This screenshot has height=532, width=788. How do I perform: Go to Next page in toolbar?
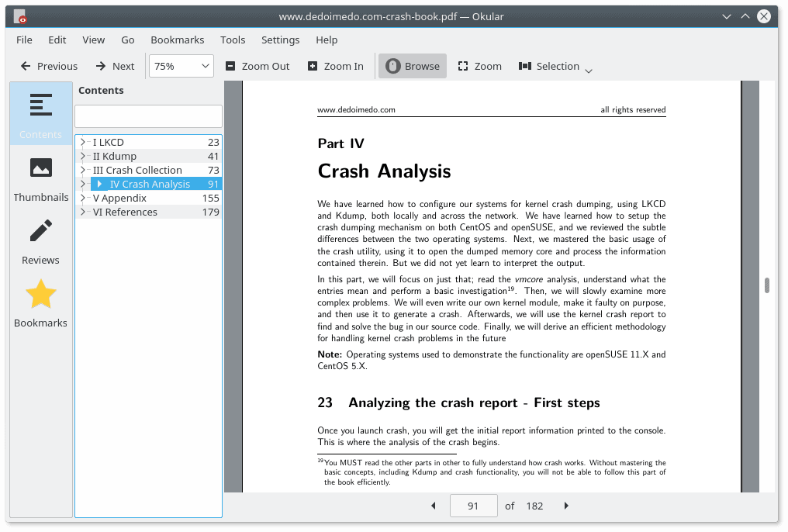115,67
